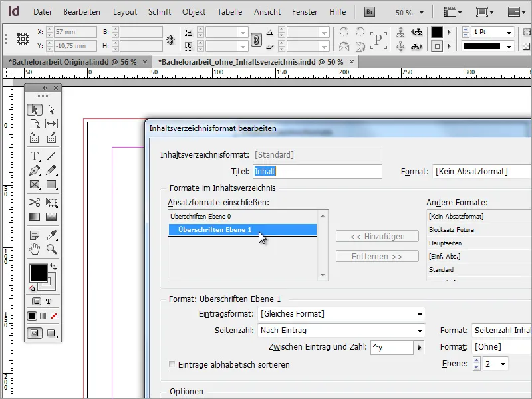The height and width of the screenshot is (399, 532).
Task: Select the Rectangle Frame tool
Action: pos(35,185)
